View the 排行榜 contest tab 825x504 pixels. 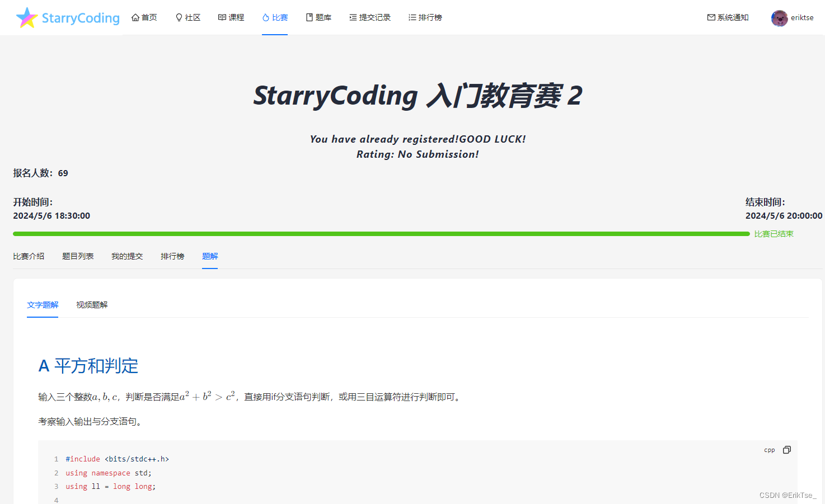coord(172,256)
